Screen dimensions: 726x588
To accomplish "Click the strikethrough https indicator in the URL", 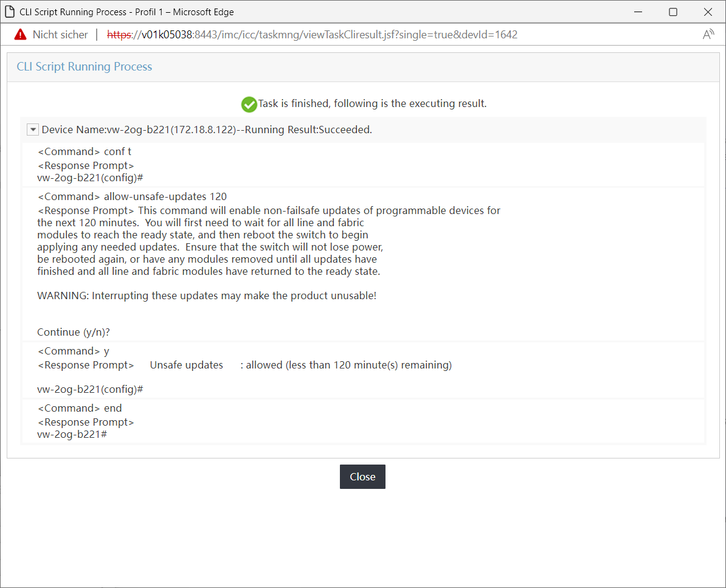I will tap(118, 35).
